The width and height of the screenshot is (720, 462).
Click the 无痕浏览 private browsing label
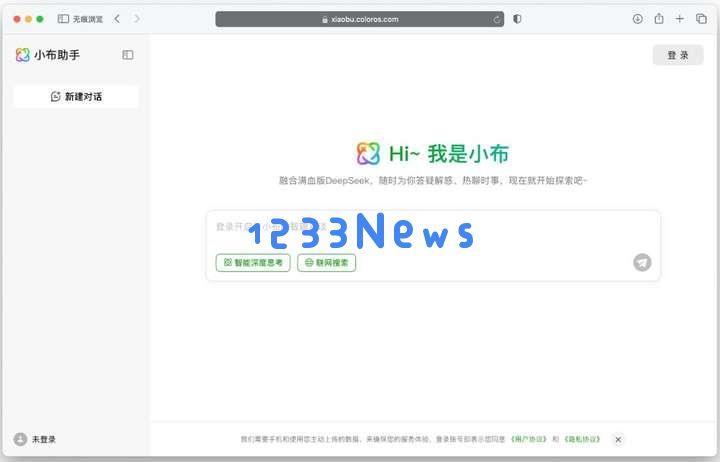tap(88, 19)
